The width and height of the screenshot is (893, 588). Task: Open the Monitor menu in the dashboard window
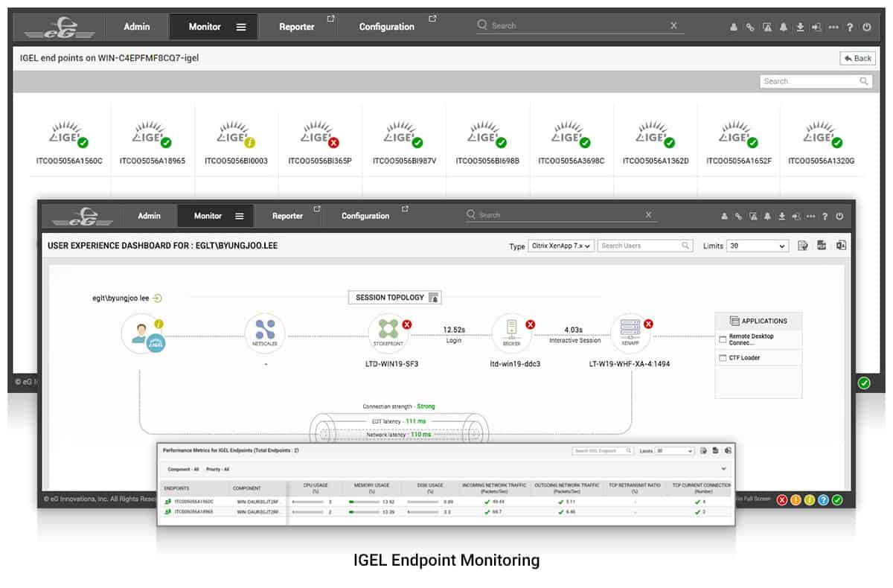click(x=215, y=216)
